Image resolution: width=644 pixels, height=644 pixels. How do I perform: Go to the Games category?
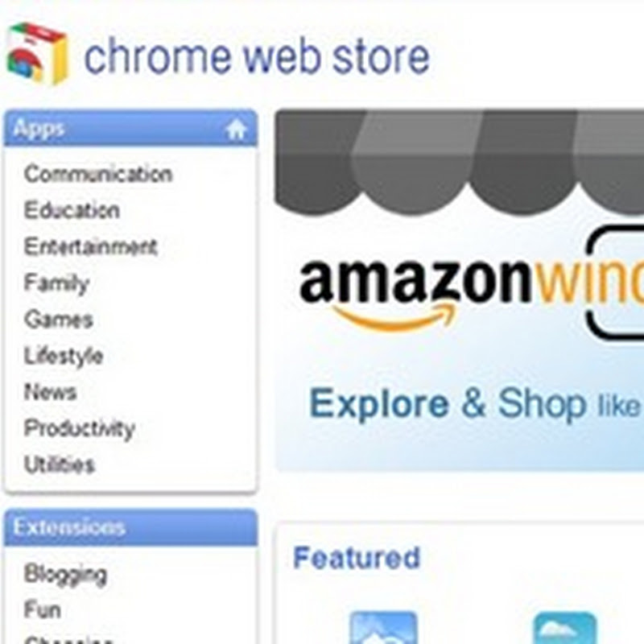pyautogui.click(x=58, y=320)
